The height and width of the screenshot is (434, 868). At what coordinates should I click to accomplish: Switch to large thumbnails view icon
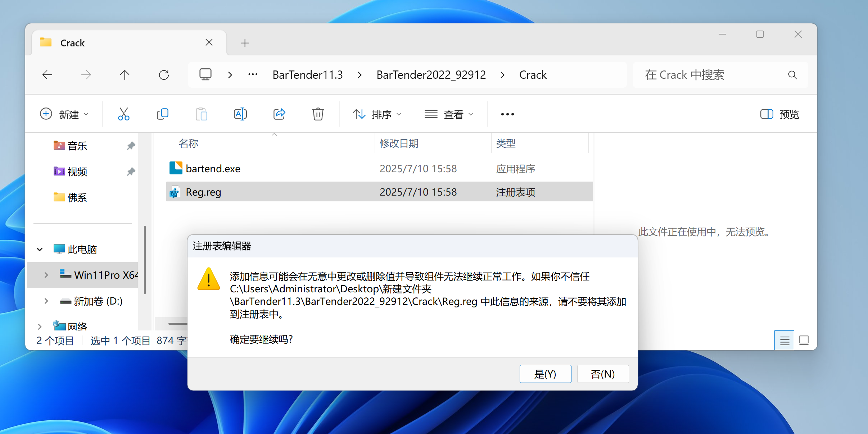click(804, 340)
